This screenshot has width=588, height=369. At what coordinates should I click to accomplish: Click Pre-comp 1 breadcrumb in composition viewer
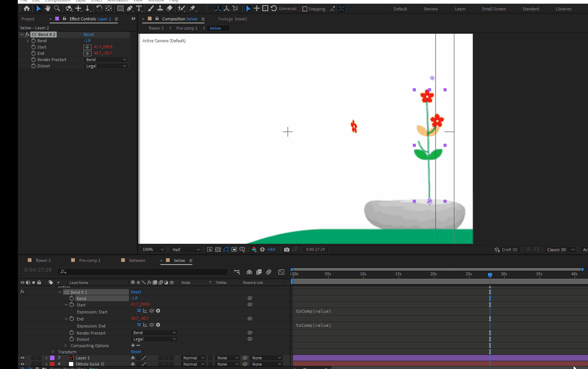187,28
